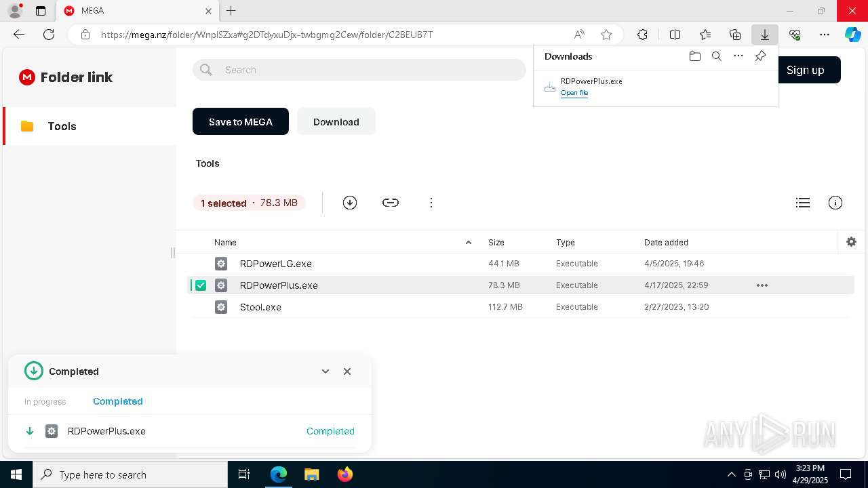Click the browser back button

pos(19,35)
